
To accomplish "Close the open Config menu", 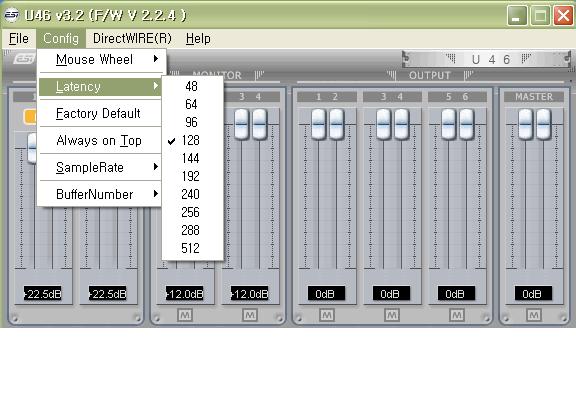I will click(x=61, y=39).
